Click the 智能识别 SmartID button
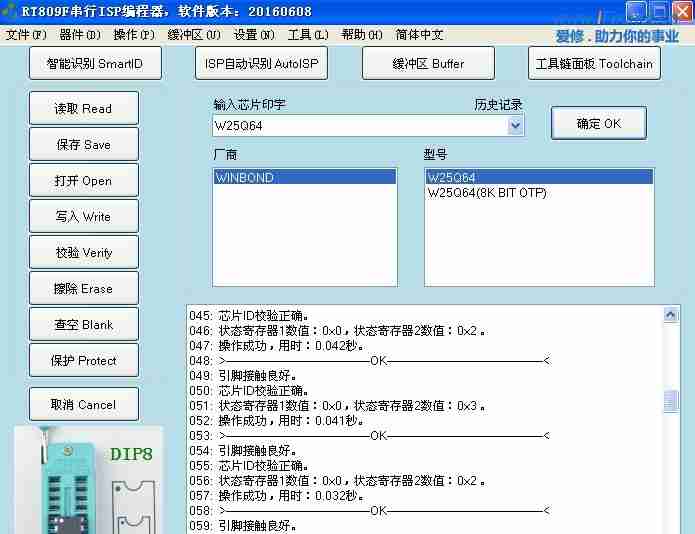Viewport: 695px width, 534px height. coord(94,64)
